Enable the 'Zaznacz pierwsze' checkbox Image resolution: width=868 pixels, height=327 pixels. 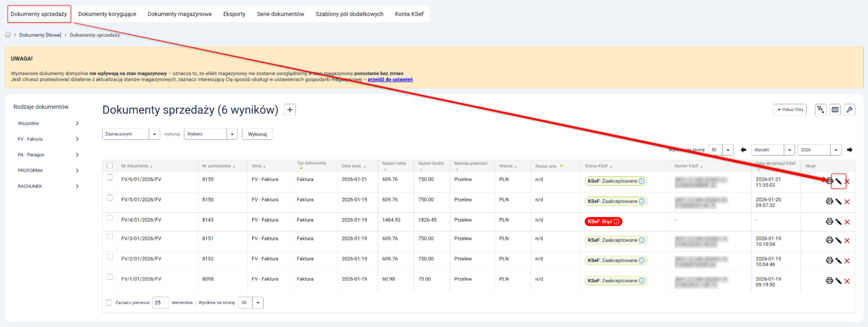tap(109, 303)
